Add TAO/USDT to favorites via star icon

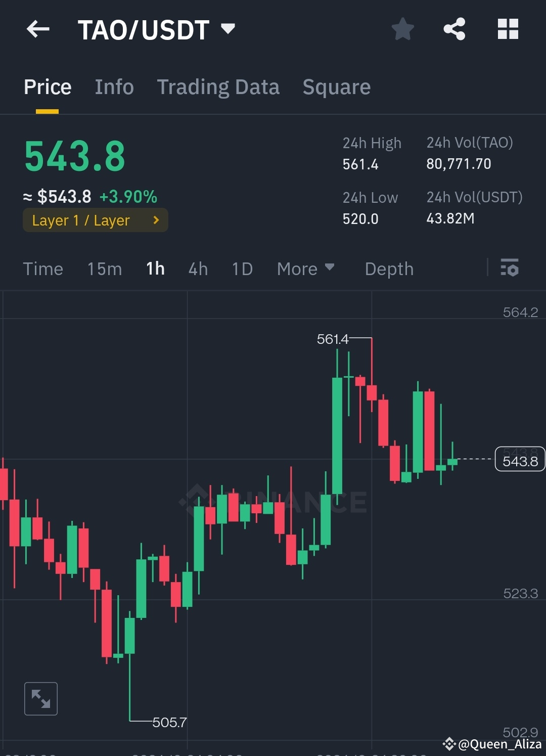(403, 29)
